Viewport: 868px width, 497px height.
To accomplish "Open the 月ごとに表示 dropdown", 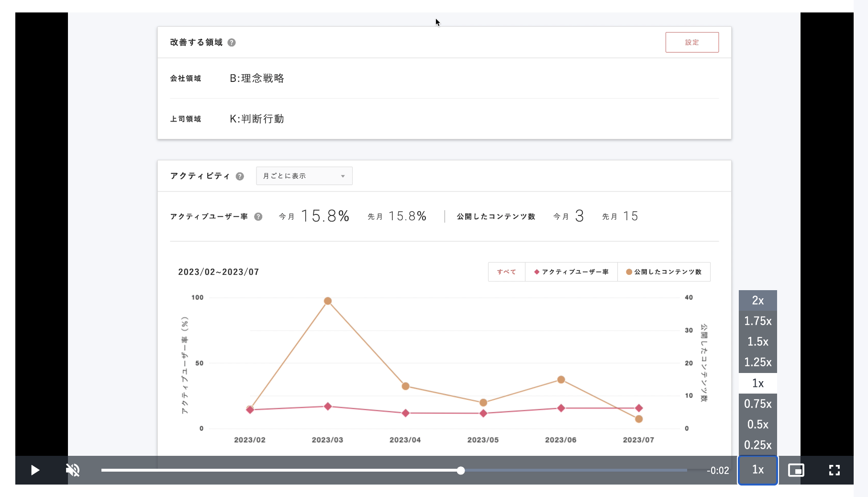I will tap(304, 176).
